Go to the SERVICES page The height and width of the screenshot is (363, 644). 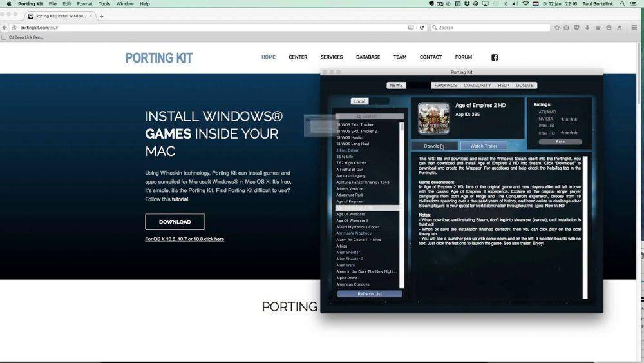pyautogui.click(x=332, y=57)
